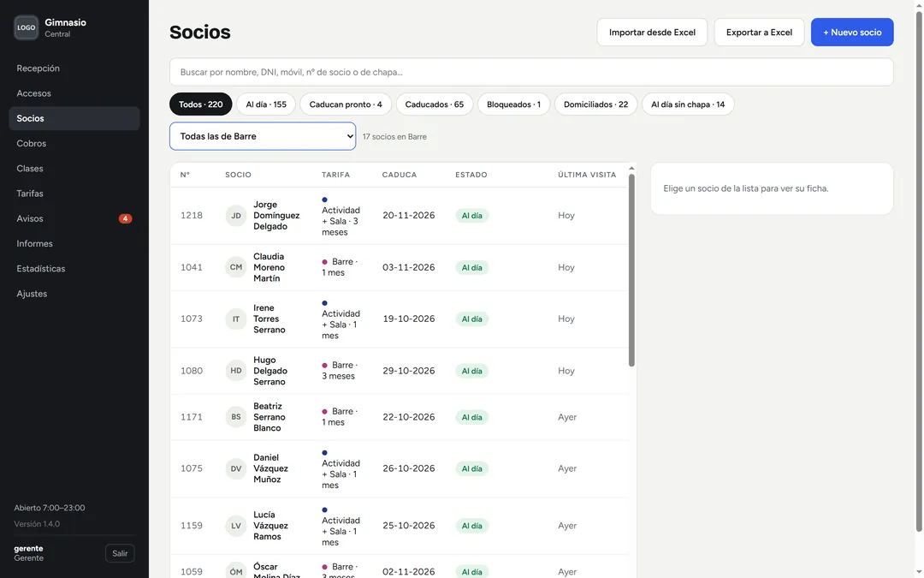Filter by Caducan pronto · 4

[346, 104]
